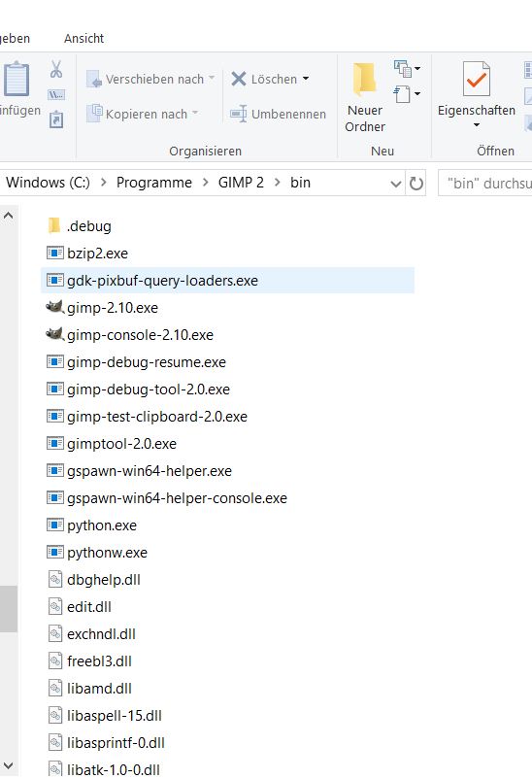Select gimp-debug-resume.exe icon
Image resolution: width=532 pixels, height=779 pixels.
[55, 361]
